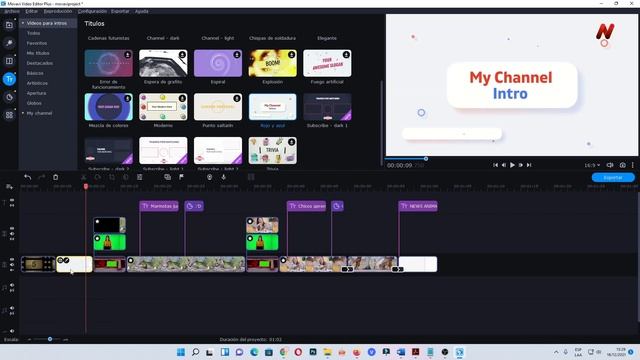The height and width of the screenshot is (360, 640).
Task: Show hidden system tray icons
Action: coord(556,352)
